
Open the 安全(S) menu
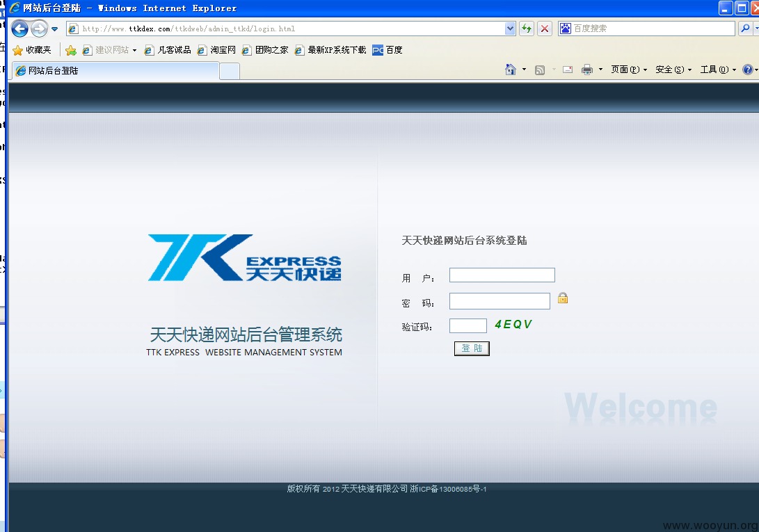(673, 70)
